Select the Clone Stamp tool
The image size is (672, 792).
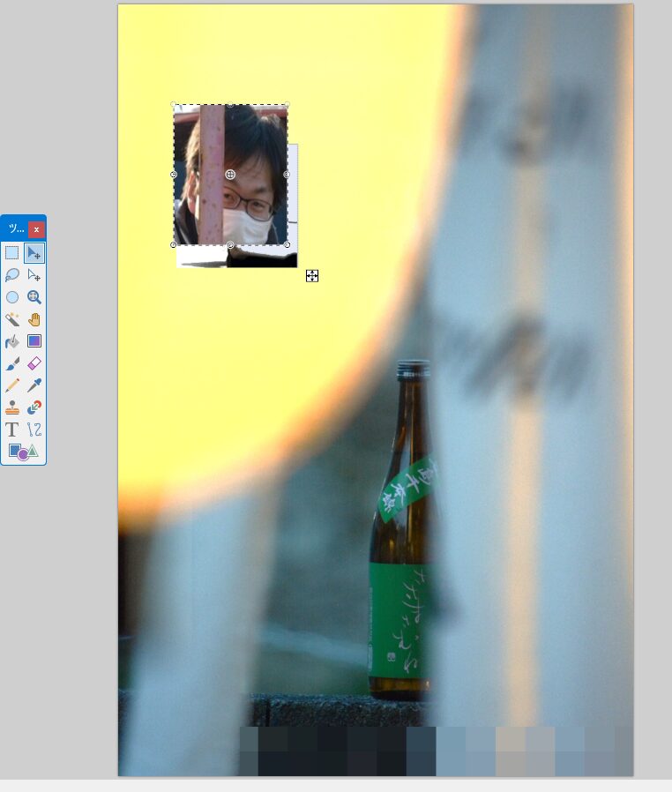(x=12, y=407)
